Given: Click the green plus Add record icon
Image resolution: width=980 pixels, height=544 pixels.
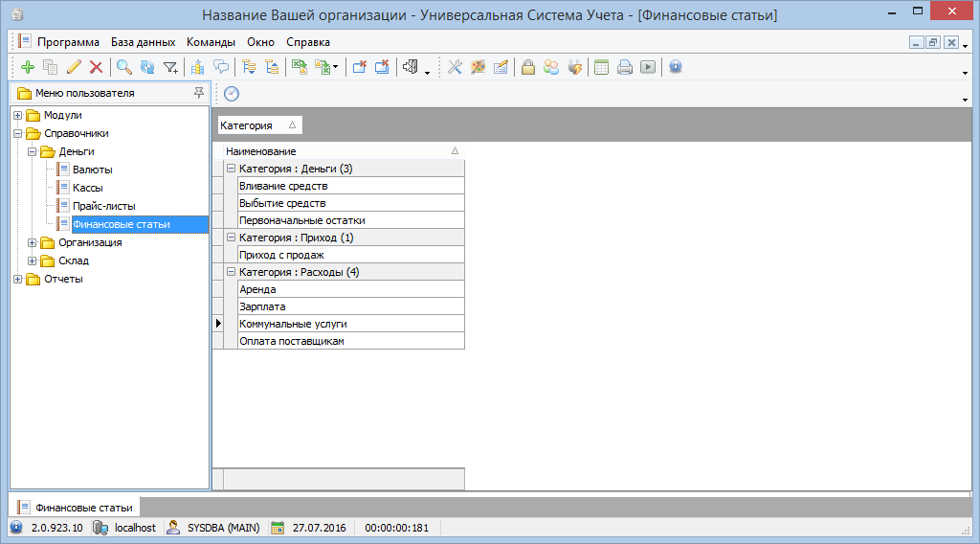Looking at the screenshot, I should 27,67.
